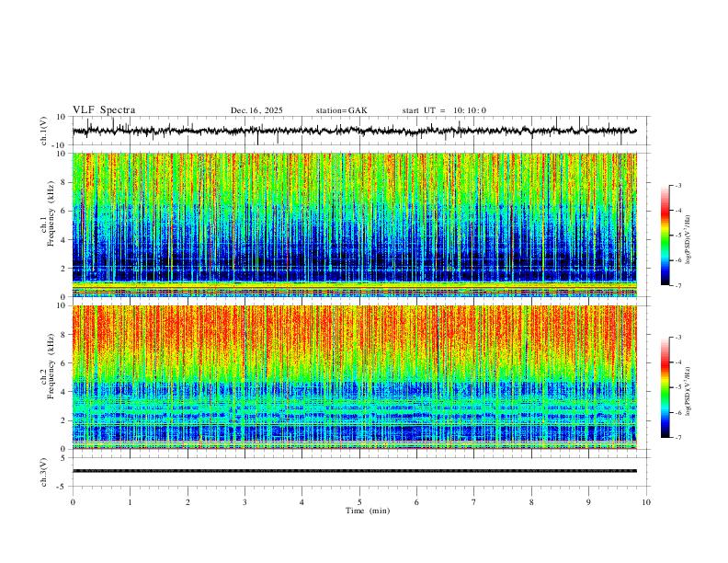Click the ch.2 spectrogram color scale bar
This screenshot has width=728, height=563.
click(x=665, y=387)
